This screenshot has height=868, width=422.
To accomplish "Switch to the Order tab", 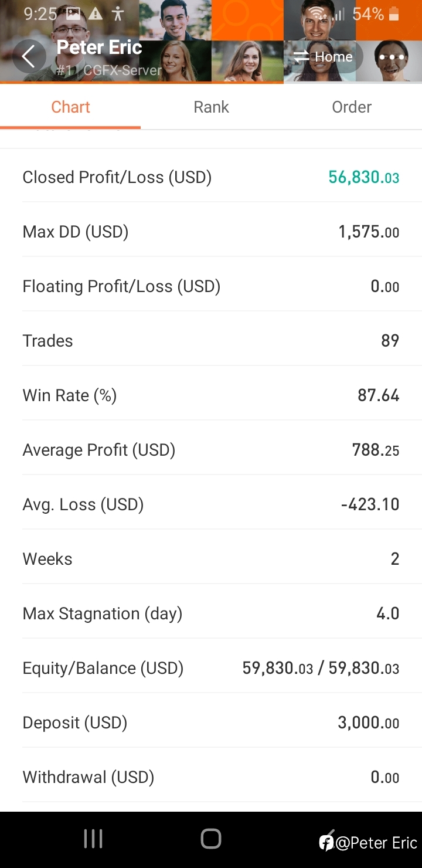I will coord(352,107).
